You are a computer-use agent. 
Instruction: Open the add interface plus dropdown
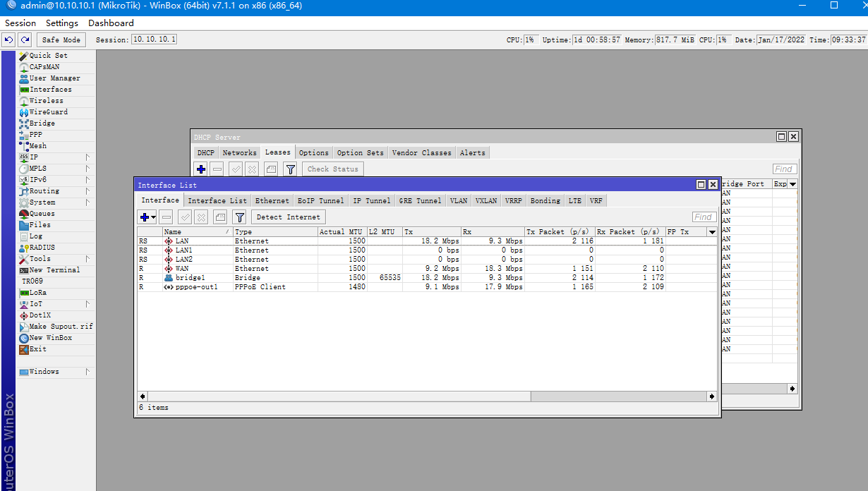(147, 217)
